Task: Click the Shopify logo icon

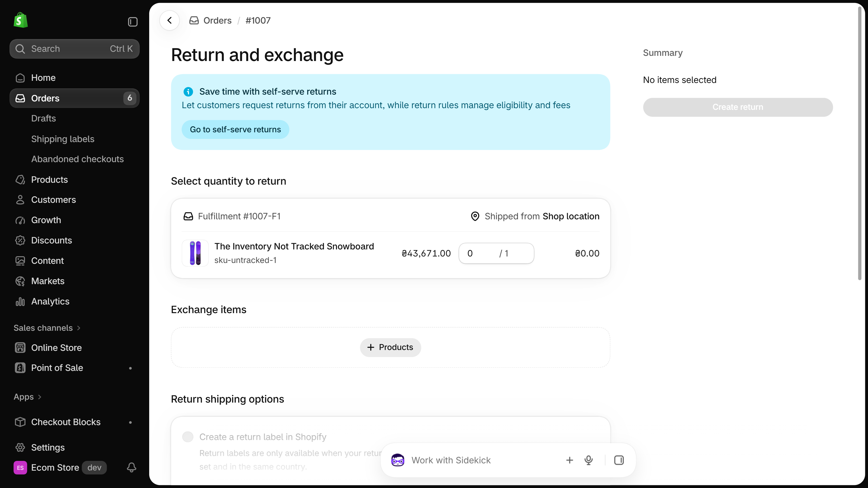Action: (21, 20)
